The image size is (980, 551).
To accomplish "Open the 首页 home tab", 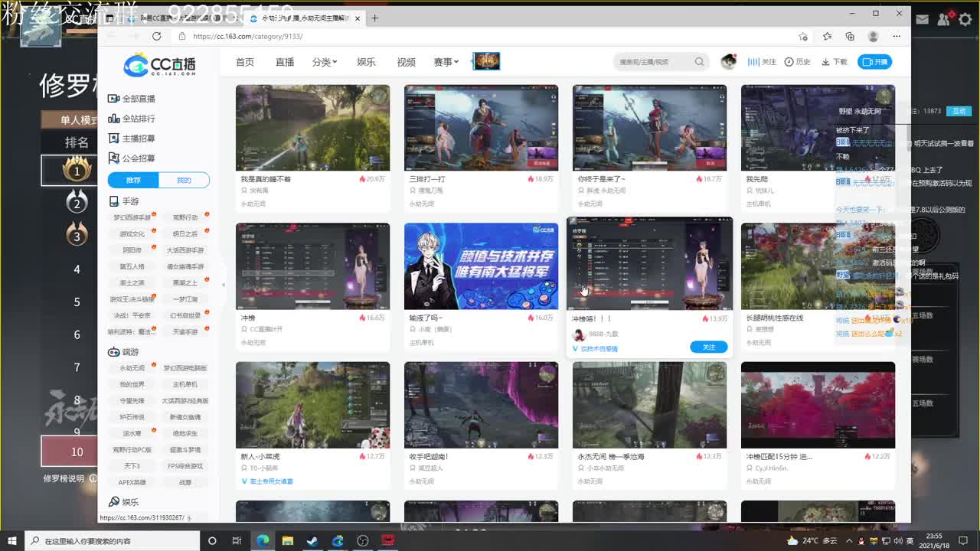I will pos(245,62).
